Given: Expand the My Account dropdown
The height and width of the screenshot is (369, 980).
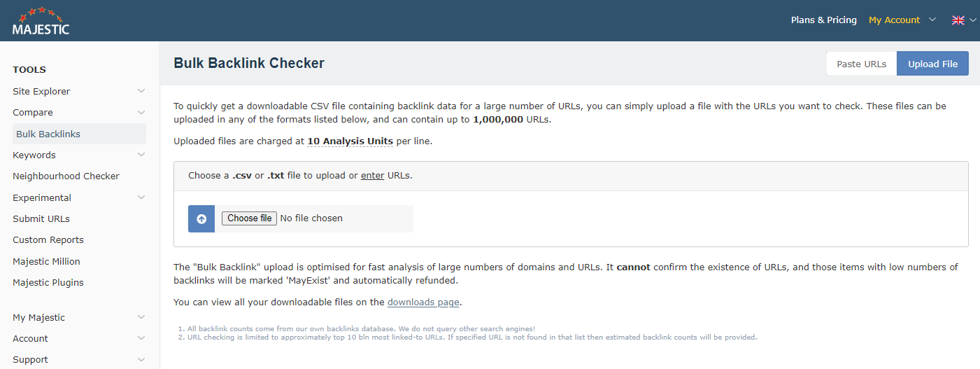Looking at the screenshot, I should click(x=902, y=20).
